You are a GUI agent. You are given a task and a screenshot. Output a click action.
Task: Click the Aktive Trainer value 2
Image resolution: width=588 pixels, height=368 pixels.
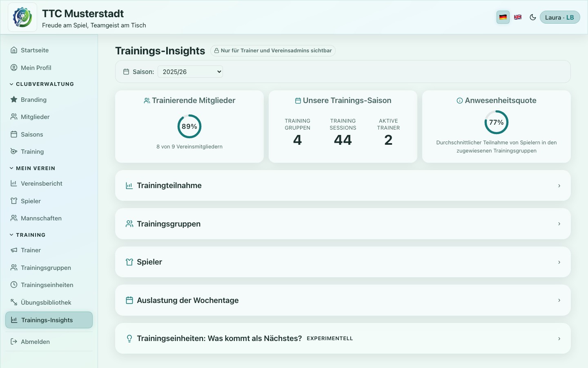(388, 140)
